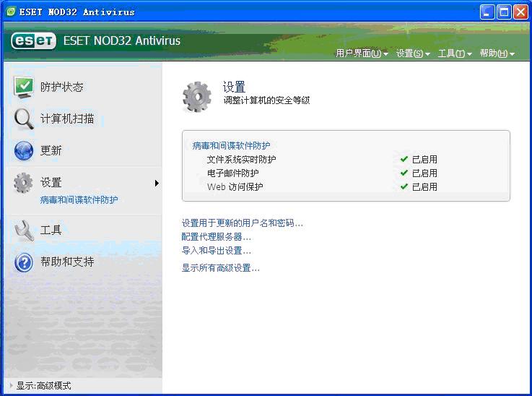Click the 设置 gear icon in sidebar
This screenshot has width=532, height=396.
[x=23, y=183]
